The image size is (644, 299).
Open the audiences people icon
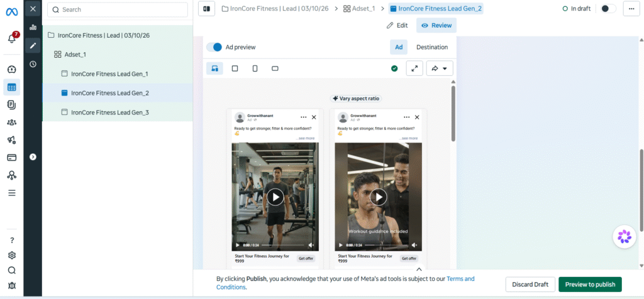tap(12, 122)
